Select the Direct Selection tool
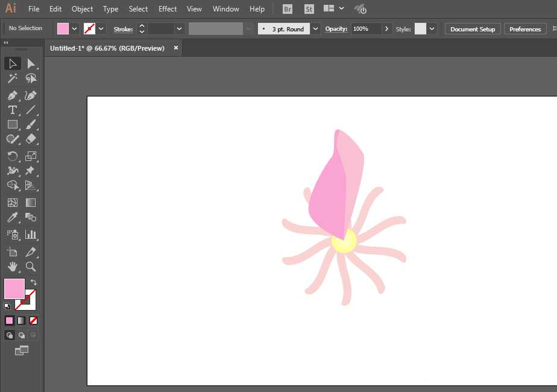Image resolution: width=557 pixels, height=392 pixels. point(31,64)
